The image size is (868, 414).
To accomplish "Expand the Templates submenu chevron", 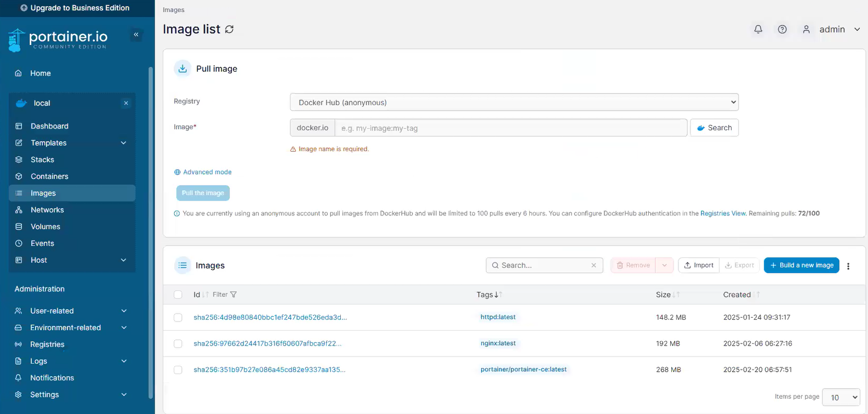I will point(123,143).
